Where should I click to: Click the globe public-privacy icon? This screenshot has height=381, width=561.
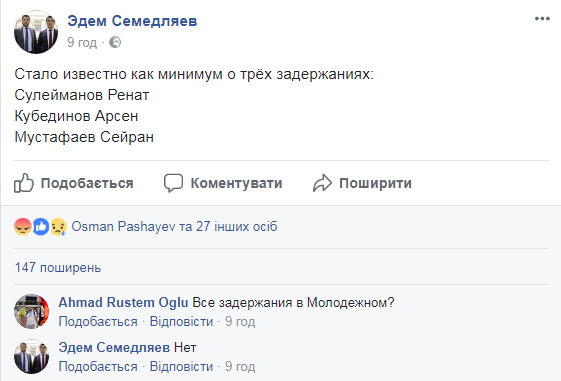tap(115, 42)
